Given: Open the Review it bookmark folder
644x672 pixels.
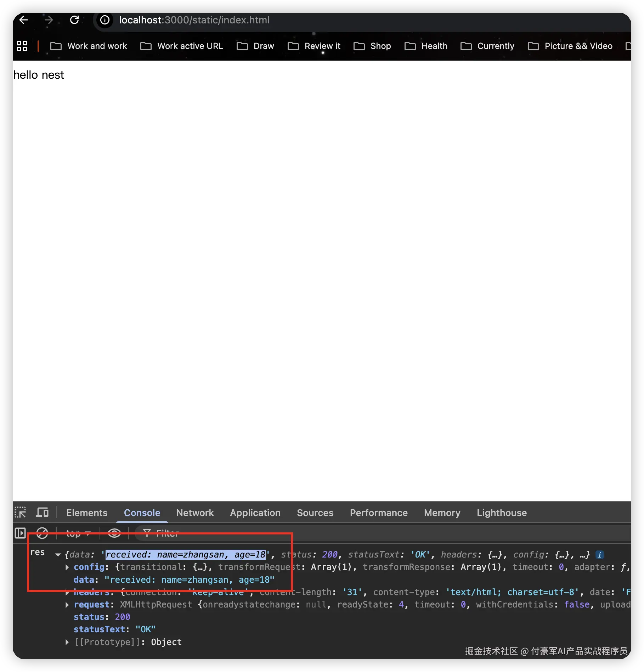Looking at the screenshot, I should [314, 46].
